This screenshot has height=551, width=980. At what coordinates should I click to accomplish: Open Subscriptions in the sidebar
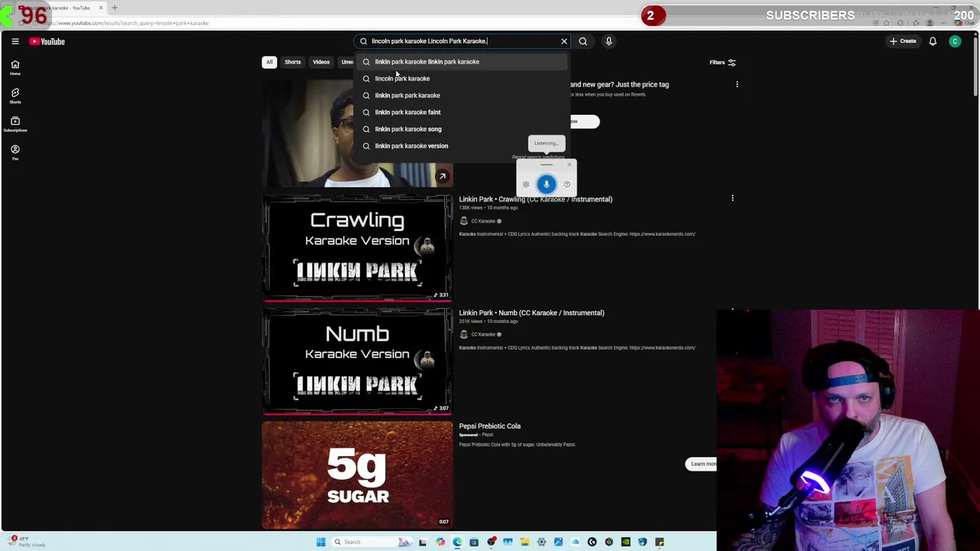[15, 124]
